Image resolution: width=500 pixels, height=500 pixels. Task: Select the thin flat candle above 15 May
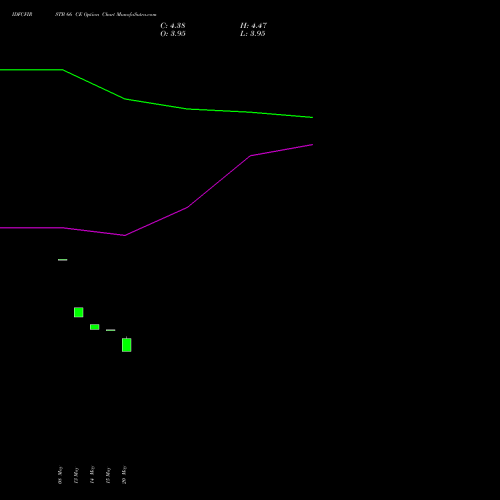coord(111,330)
